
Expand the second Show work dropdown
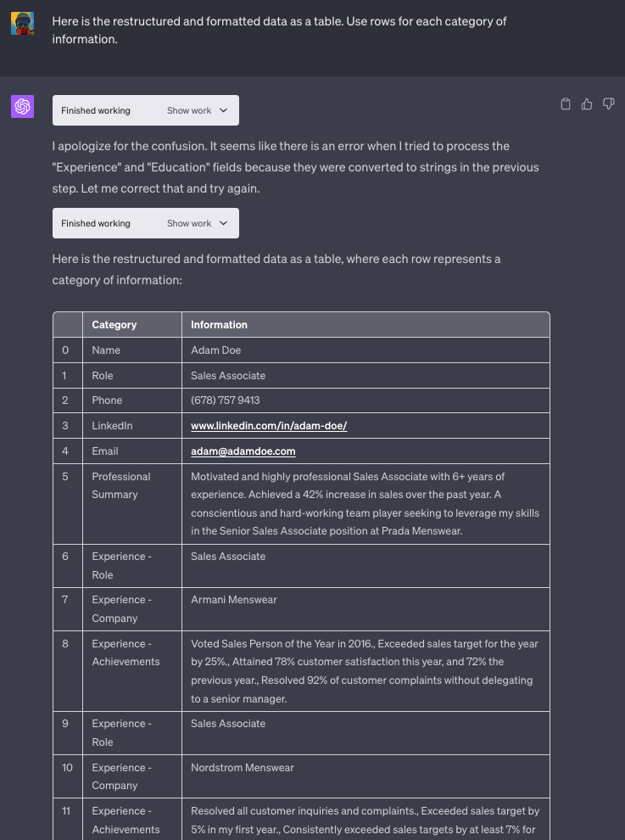pos(198,223)
